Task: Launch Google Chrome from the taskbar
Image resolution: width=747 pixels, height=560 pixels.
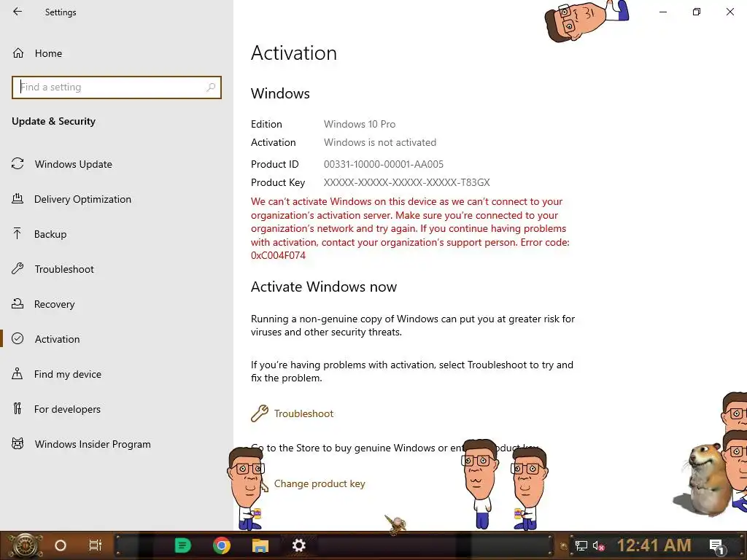Action: click(x=222, y=545)
